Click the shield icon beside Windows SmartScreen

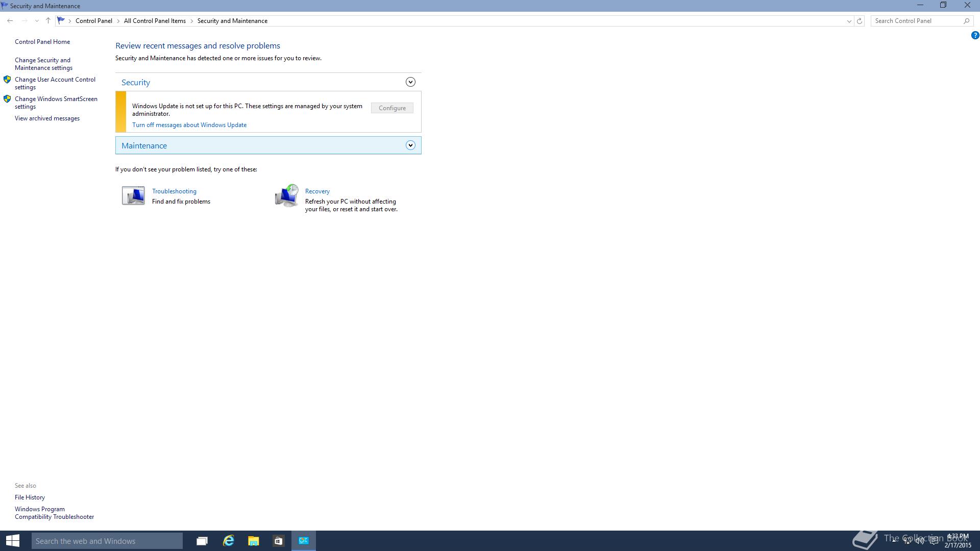click(7, 99)
